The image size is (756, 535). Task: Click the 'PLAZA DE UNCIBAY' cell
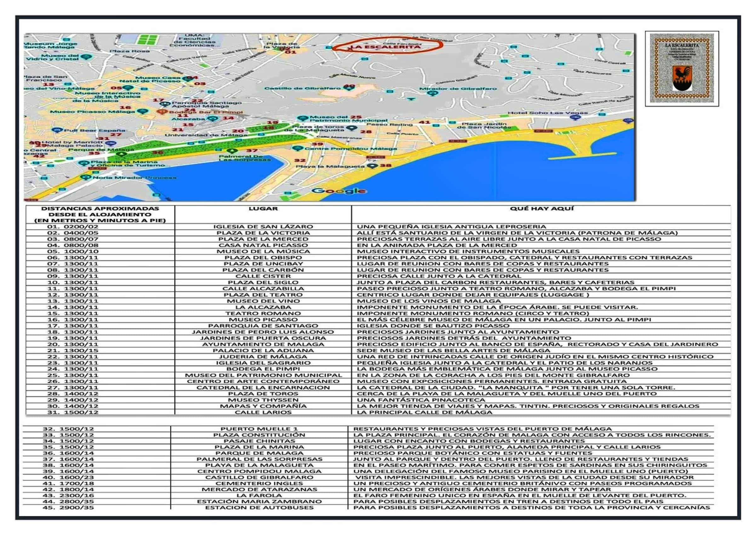pos(263,264)
